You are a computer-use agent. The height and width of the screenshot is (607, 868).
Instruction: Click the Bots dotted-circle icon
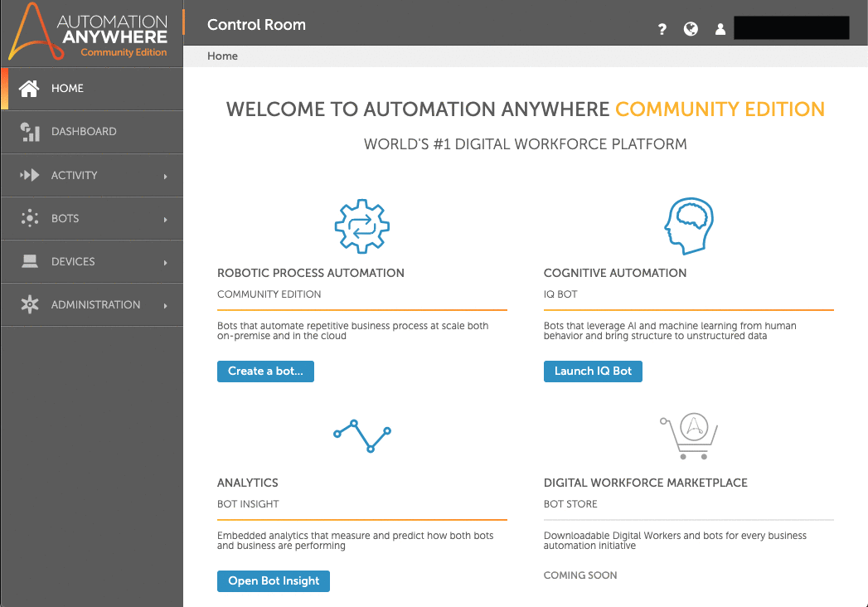(29, 218)
